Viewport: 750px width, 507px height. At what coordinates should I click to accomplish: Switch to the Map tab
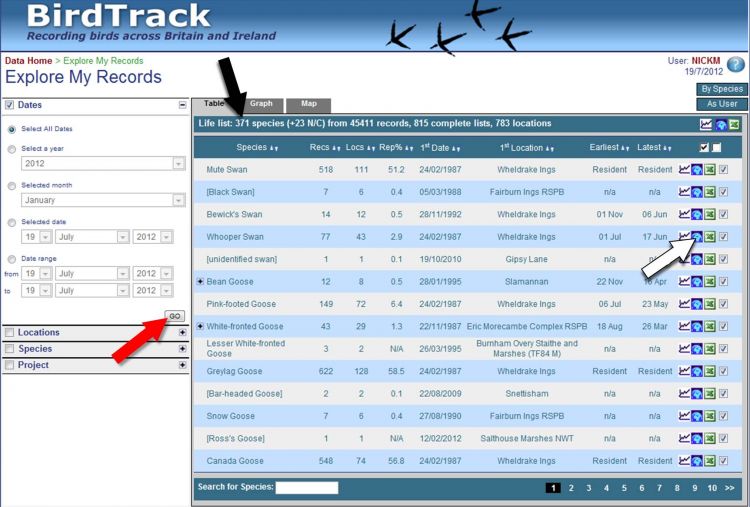pyautogui.click(x=309, y=104)
